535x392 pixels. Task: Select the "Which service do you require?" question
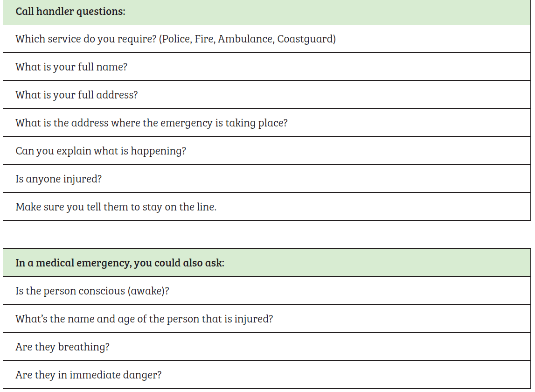coord(86,39)
